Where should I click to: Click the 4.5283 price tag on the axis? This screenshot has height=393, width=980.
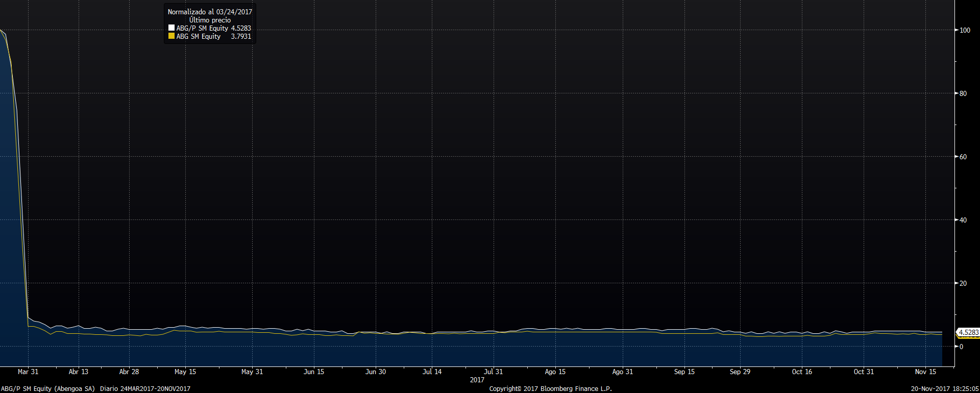[968, 332]
